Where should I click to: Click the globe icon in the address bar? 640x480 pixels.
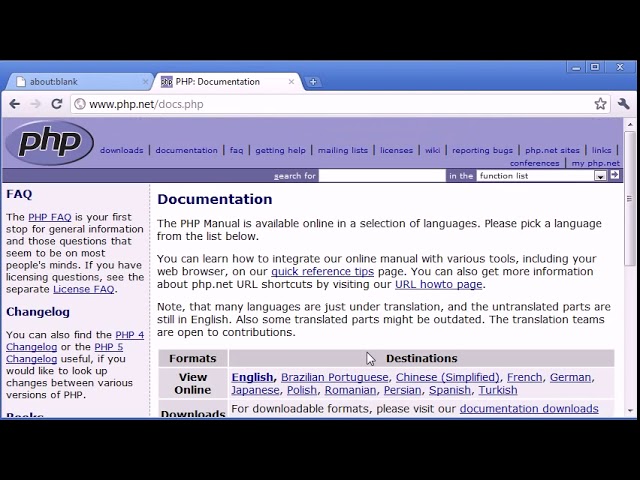coord(80,104)
